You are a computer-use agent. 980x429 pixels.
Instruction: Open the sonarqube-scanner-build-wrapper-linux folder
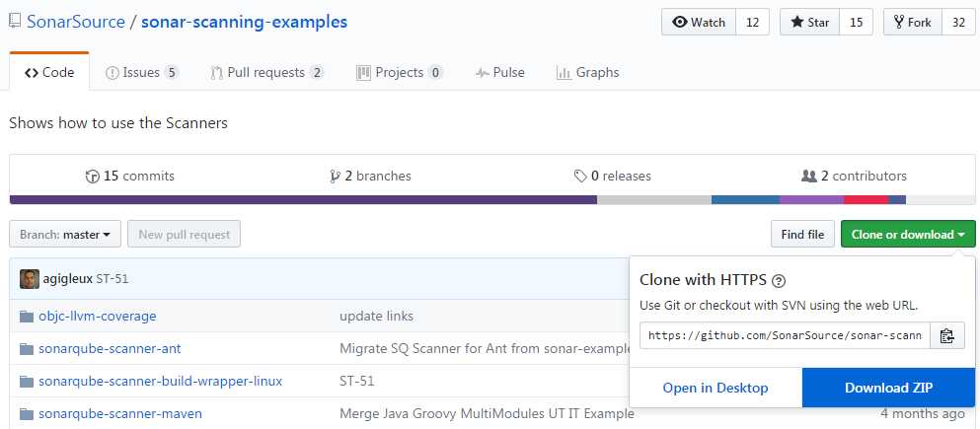point(161,381)
